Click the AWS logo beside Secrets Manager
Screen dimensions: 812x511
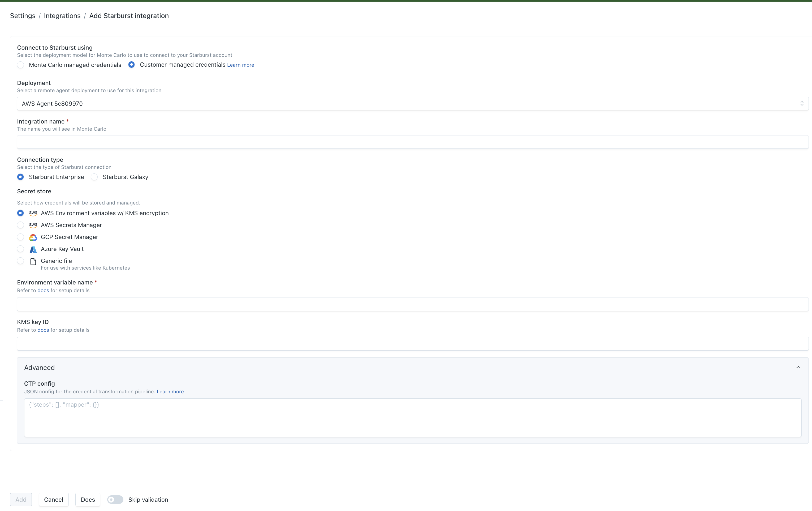coord(33,225)
